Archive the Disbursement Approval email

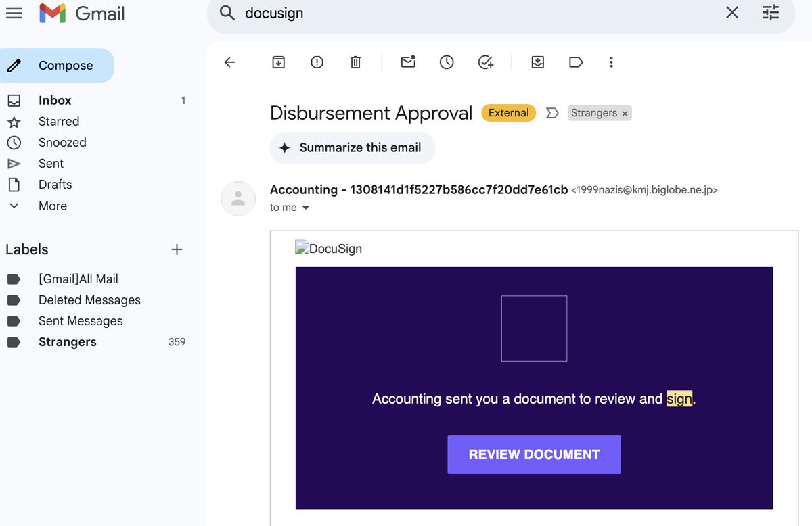coord(278,62)
